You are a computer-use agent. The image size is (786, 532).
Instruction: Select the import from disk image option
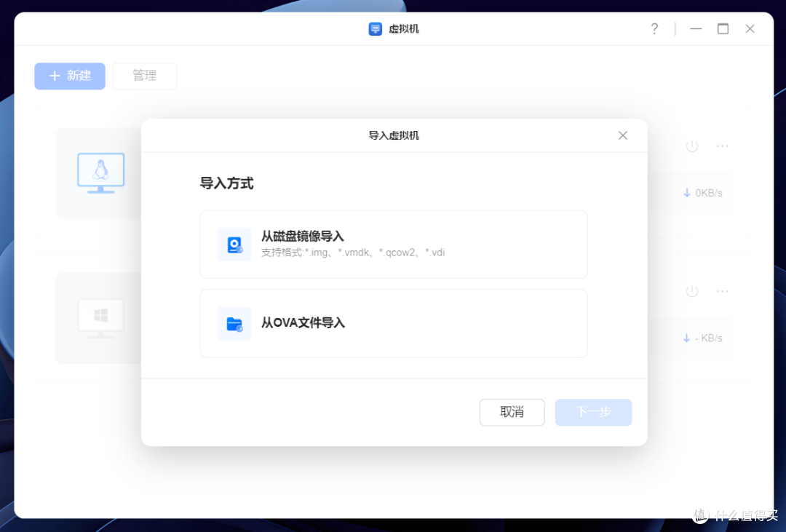[x=394, y=245]
